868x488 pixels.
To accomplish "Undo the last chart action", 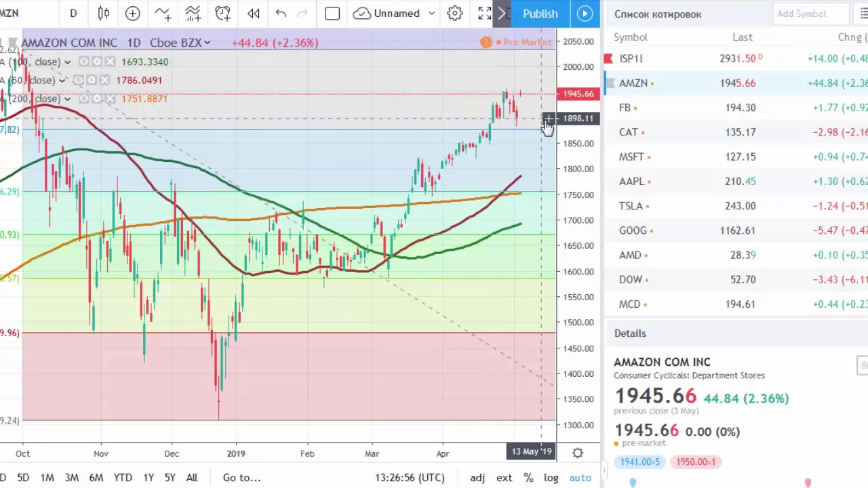I will 281,13.
